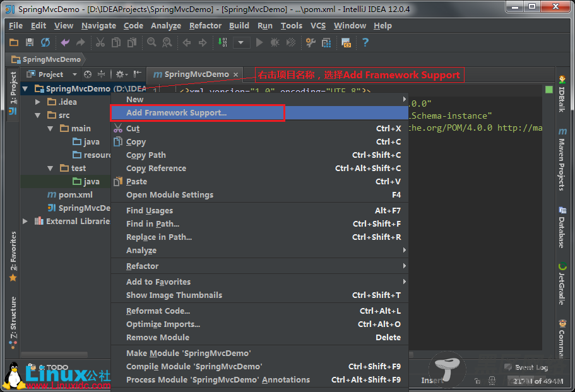Click the Undo arrow icon

coord(65,42)
